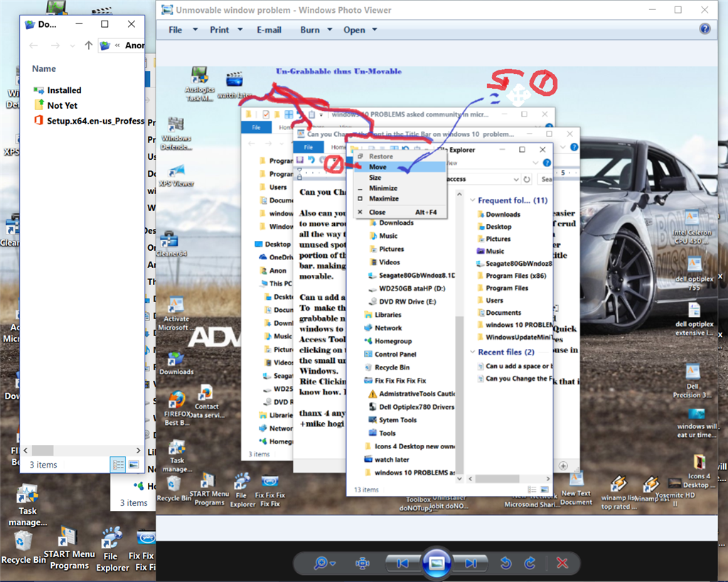
Task: Delete the photo with the red X
Action: pos(562,563)
